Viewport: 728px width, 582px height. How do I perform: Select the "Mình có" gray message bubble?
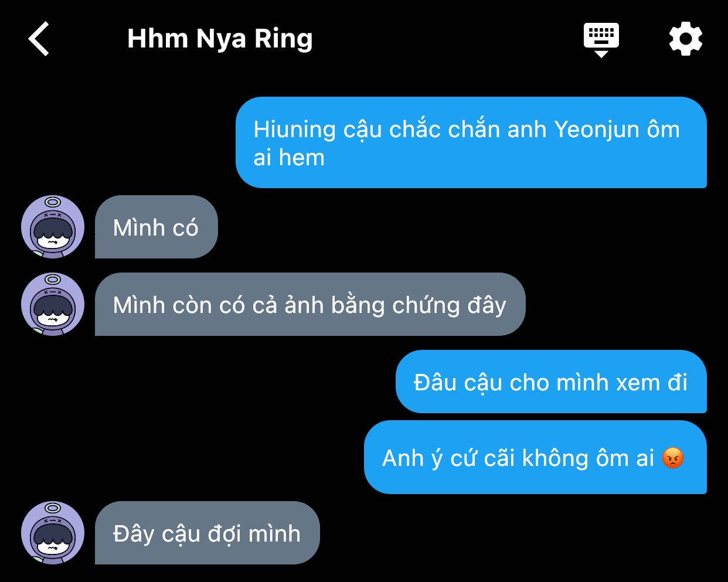tap(157, 227)
